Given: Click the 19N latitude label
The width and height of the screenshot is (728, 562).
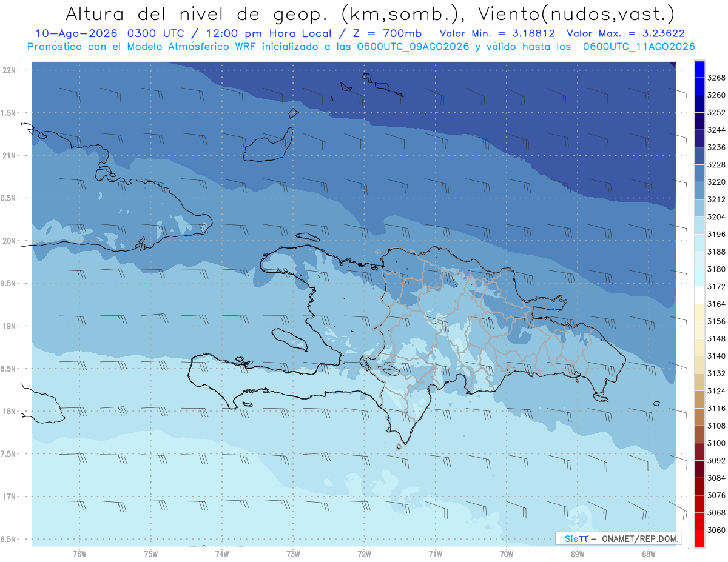Looking at the screenshot, I should (x=10, y=326).
